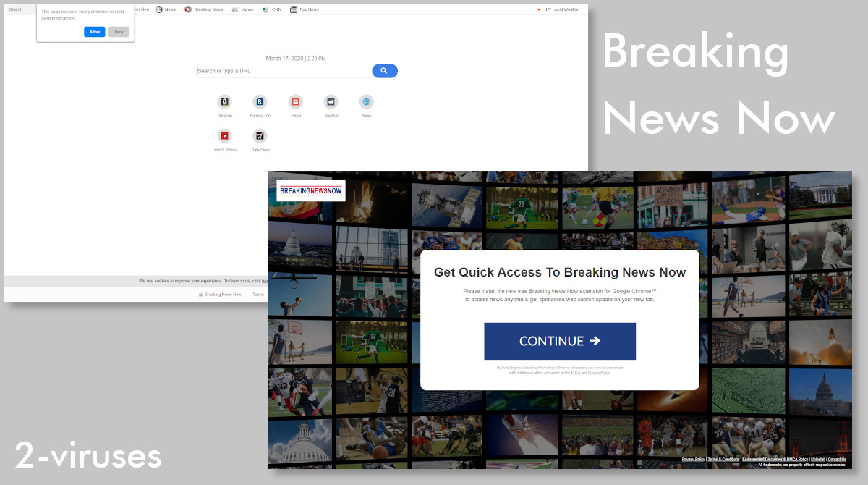Open the Daily Deals shortcut
This screenshot has height=485, width=868.
pos(260,138)
